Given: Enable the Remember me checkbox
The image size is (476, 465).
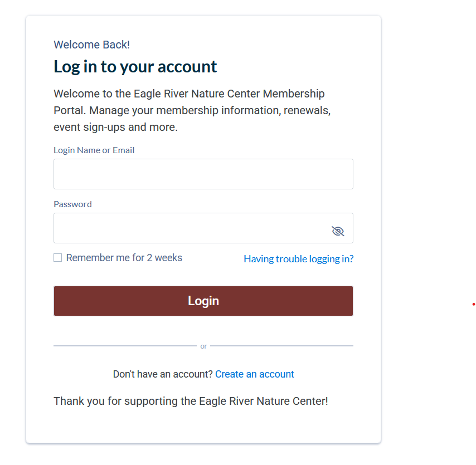Looking at the screenshot, I should (57, 257).
